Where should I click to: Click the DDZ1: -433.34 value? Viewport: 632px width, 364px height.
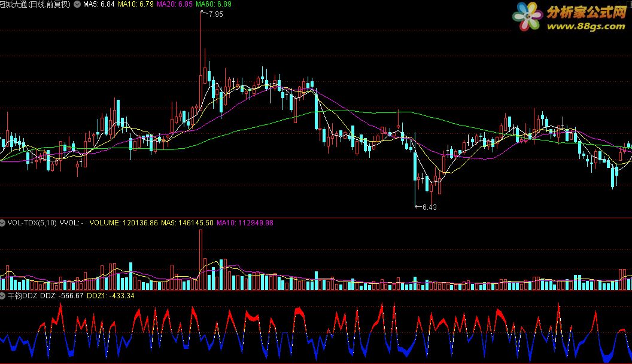pyautogui.click(x=111, y=296)
